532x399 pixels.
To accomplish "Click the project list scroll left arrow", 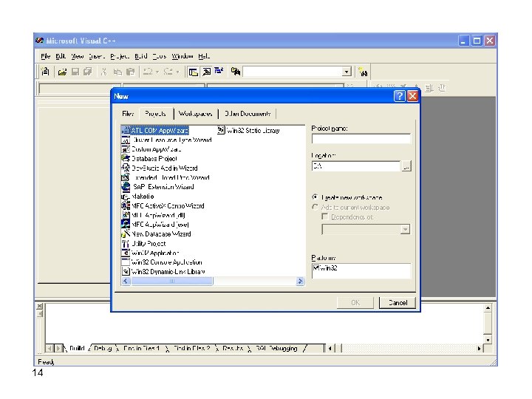I will (x=126, y=281).
